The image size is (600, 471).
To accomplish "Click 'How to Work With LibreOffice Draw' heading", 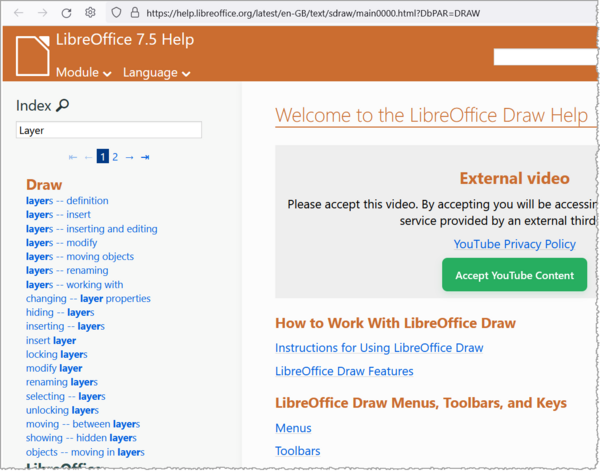I will coord(395,323).
